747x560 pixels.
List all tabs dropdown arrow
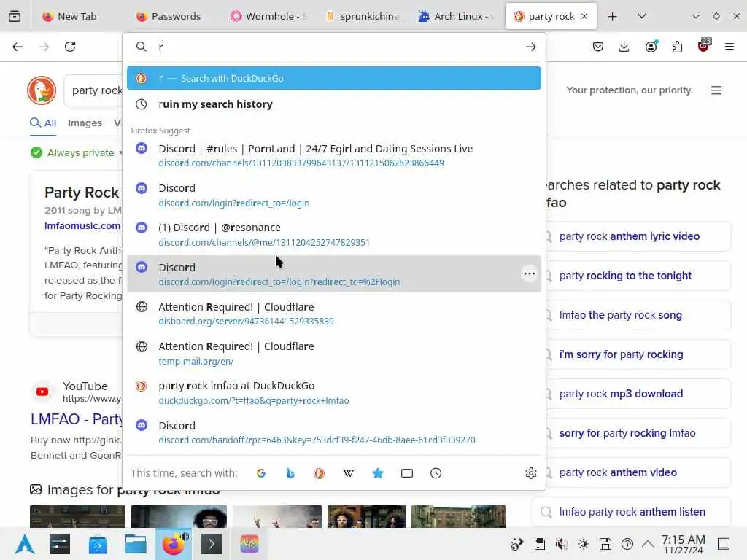(x=642, y=16)
